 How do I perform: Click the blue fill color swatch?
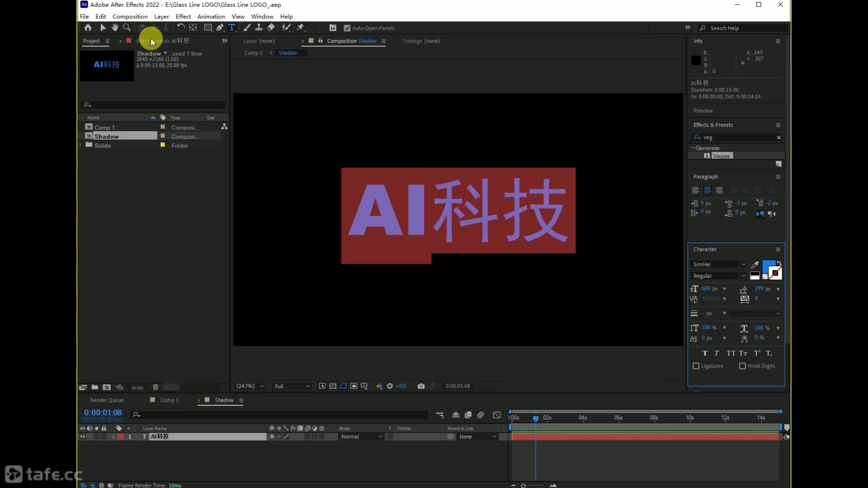point(768,266)
